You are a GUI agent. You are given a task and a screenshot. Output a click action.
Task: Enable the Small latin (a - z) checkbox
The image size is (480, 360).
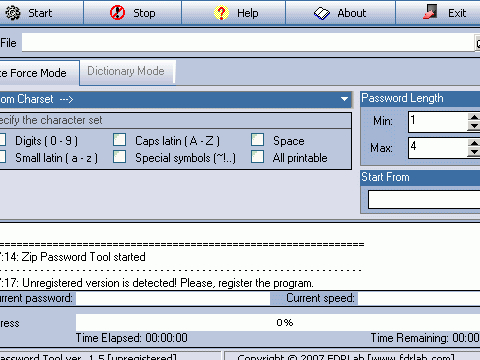point(3,157)
